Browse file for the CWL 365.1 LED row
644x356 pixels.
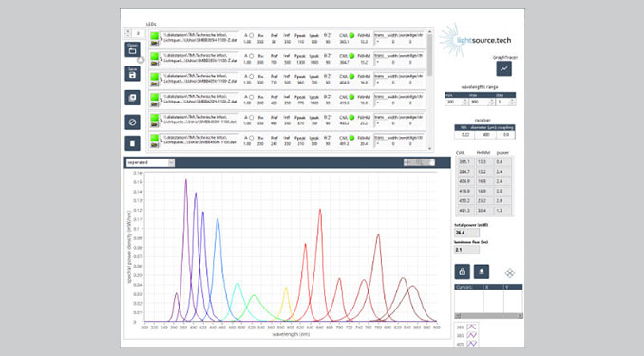[x=154, y=43]
